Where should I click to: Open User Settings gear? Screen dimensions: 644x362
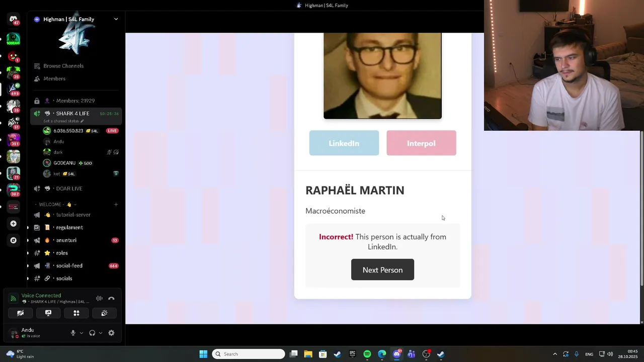point(111,333)
